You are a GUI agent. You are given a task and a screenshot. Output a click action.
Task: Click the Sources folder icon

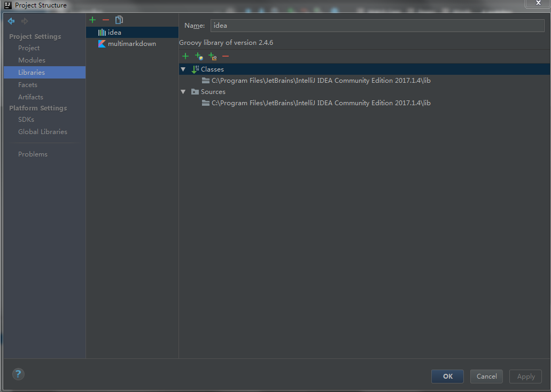[195, 92]
